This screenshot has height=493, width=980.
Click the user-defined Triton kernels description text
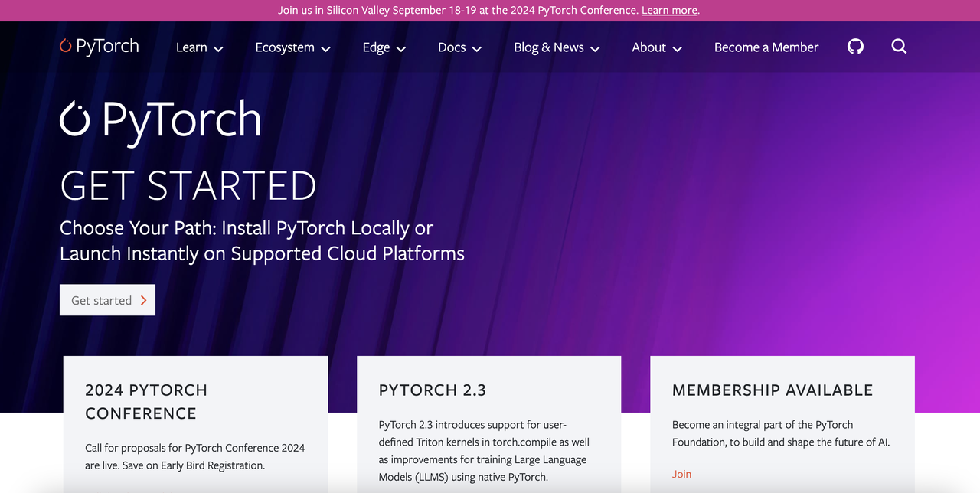484,450
